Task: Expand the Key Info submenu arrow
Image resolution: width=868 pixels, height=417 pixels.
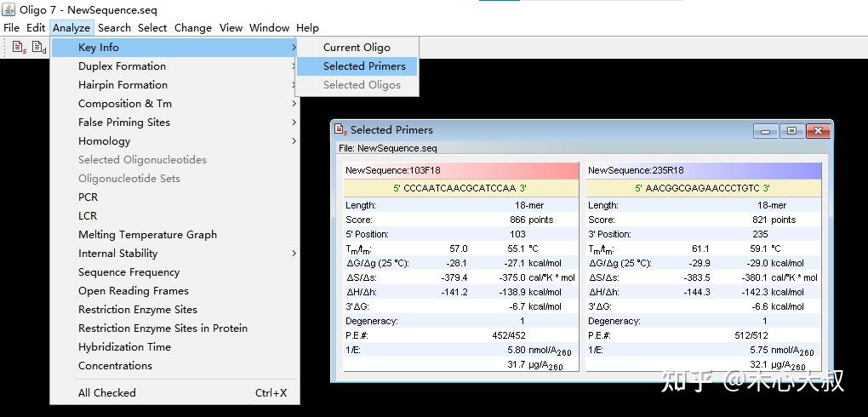Action: click(x=294, y=48)
